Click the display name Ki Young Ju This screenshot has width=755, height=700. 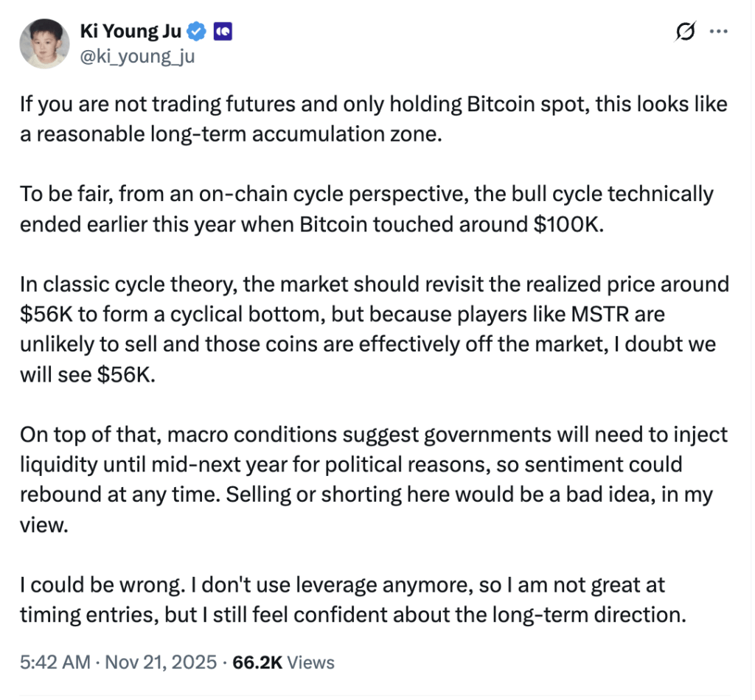pos(131,32)
